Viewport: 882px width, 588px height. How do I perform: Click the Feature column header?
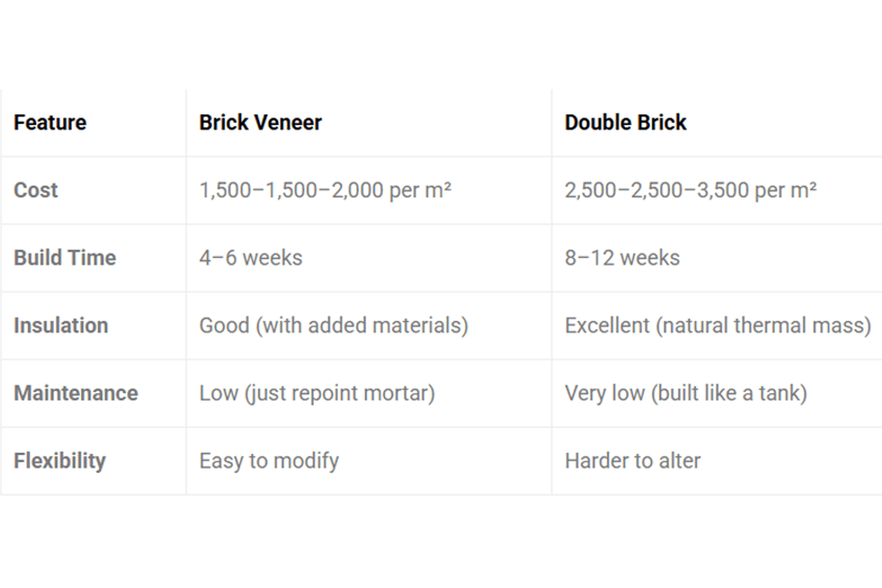pos(50,123)
